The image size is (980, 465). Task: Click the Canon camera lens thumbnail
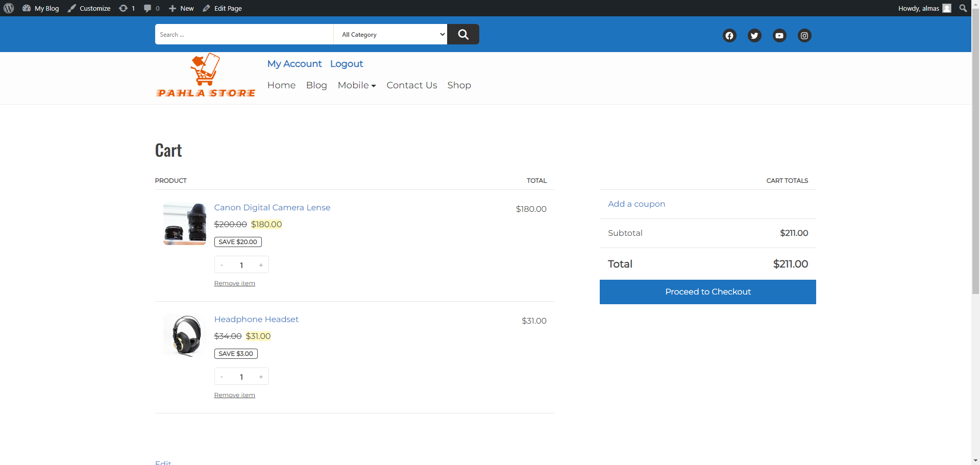coord(185,224)
